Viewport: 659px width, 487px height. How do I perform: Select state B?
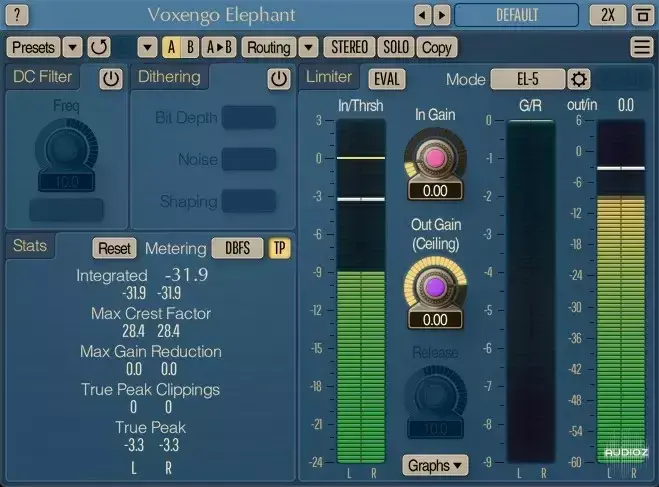[x=190, y=47]
